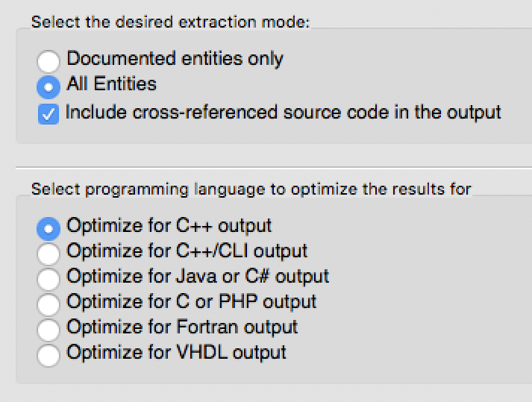
Task: Pick Optimize for C or PHP radio button
Action: click(48, 304)
